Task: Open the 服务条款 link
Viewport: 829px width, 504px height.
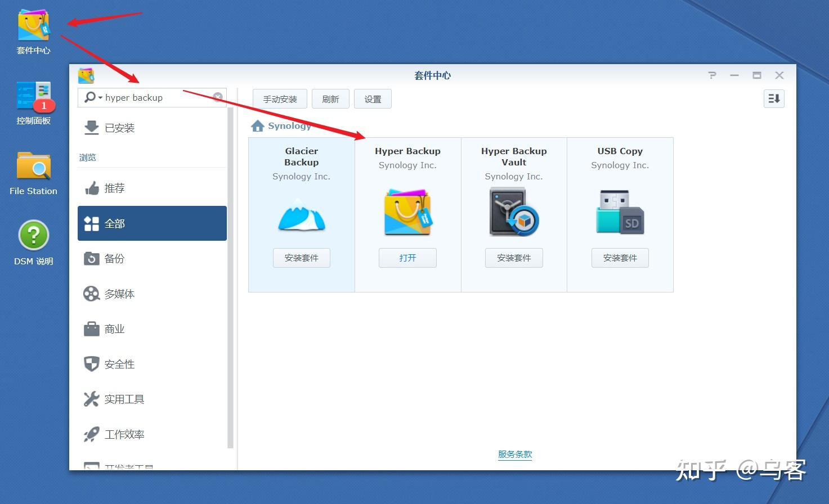Action: [514, 454]
